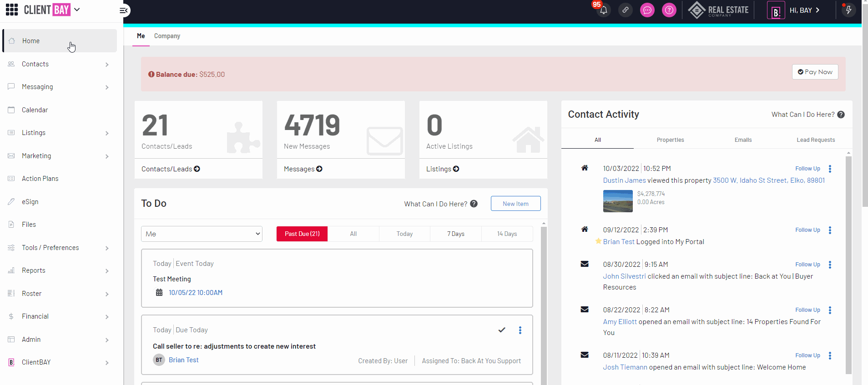Image resolution: width=868 pixels, height=385 pixels.
Task: Select the 7 Days filter
Action: click(455, 234)
